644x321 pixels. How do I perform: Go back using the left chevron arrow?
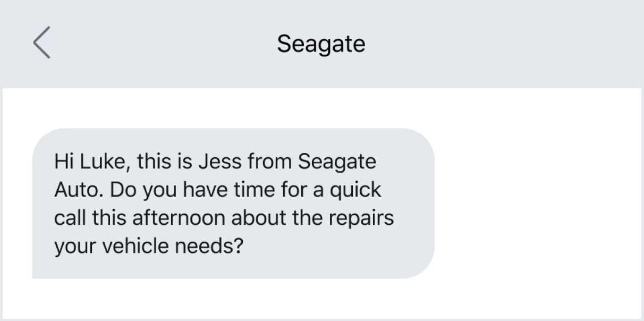pos(41,44)
